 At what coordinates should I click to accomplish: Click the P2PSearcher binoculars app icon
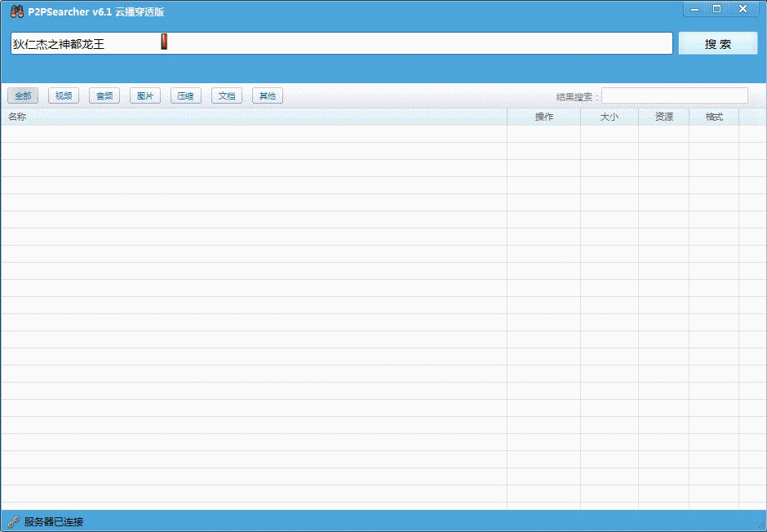click(16, 11)
